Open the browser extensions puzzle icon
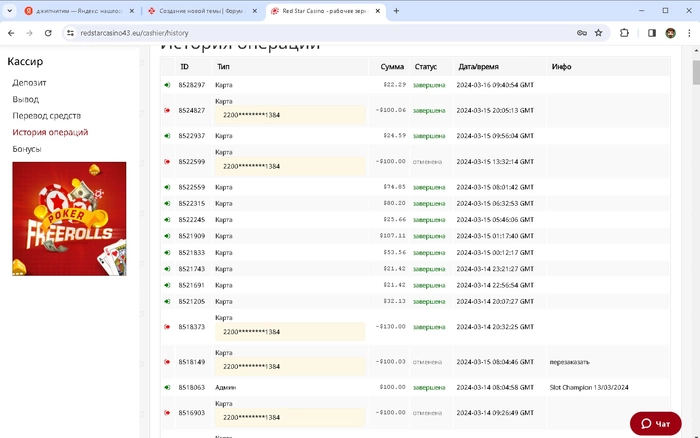This screenshot has height=438, width=700. coord(625,32)
